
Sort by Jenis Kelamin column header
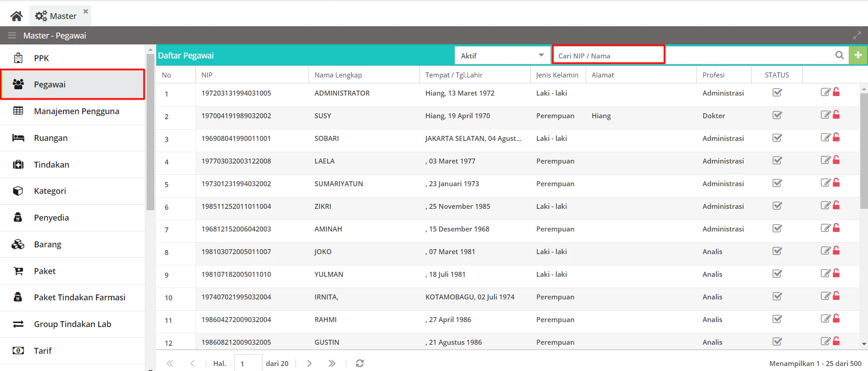(x=557, y=75)
